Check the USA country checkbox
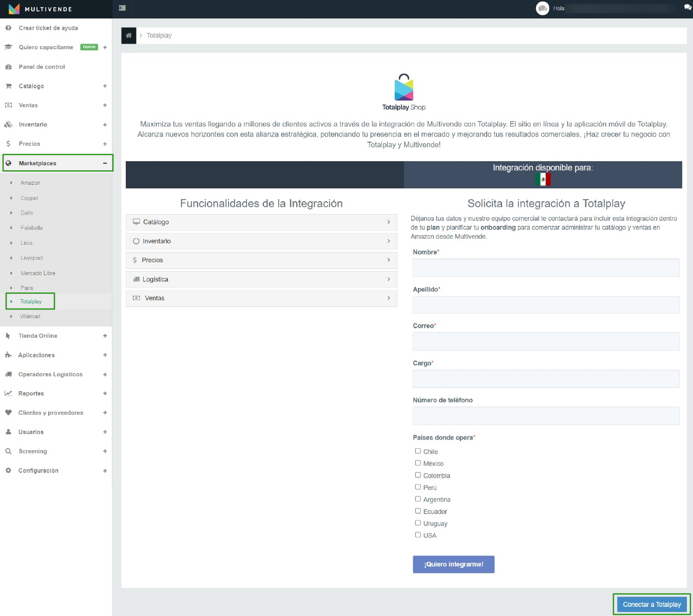Viewport: 693px width, 616px height. [x=418, y=535]
